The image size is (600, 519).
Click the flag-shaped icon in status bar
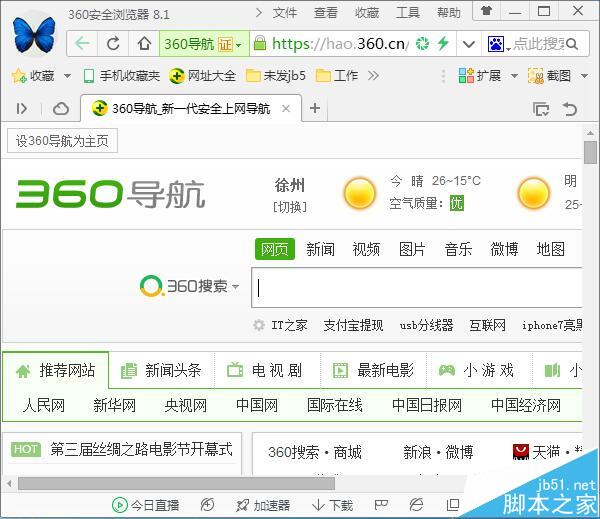click(x=381, y=505)
